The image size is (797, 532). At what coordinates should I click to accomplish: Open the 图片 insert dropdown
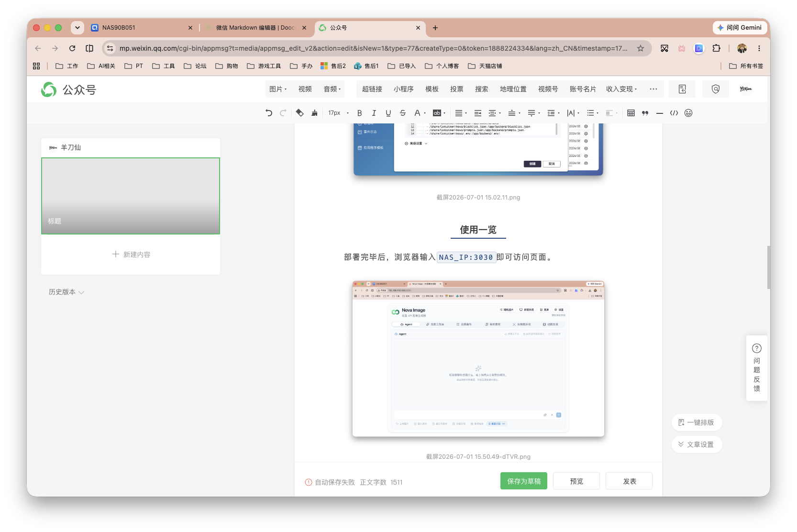tap(278, 89)
